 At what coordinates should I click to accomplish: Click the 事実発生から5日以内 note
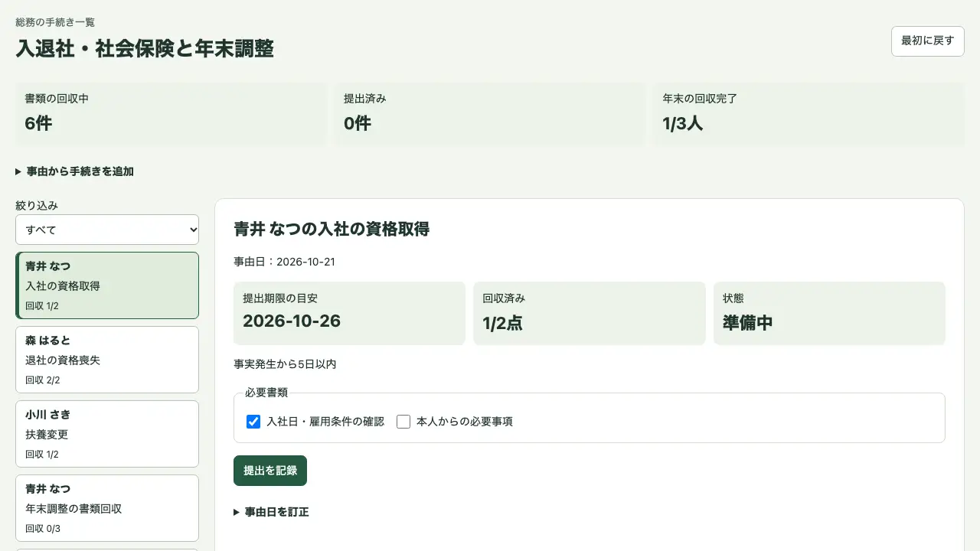pyautogui.click(x=285, y=364)
